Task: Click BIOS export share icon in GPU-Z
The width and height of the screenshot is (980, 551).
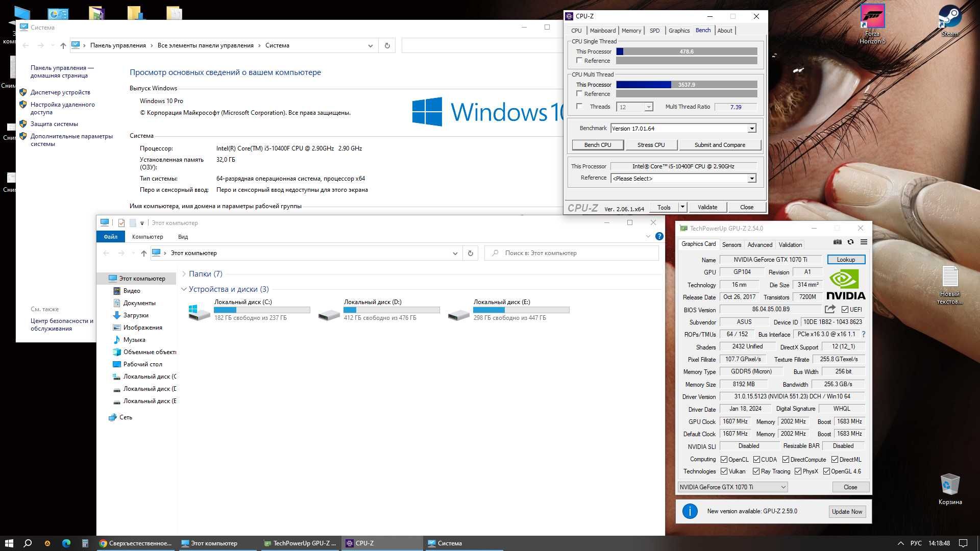Action: 830,309
